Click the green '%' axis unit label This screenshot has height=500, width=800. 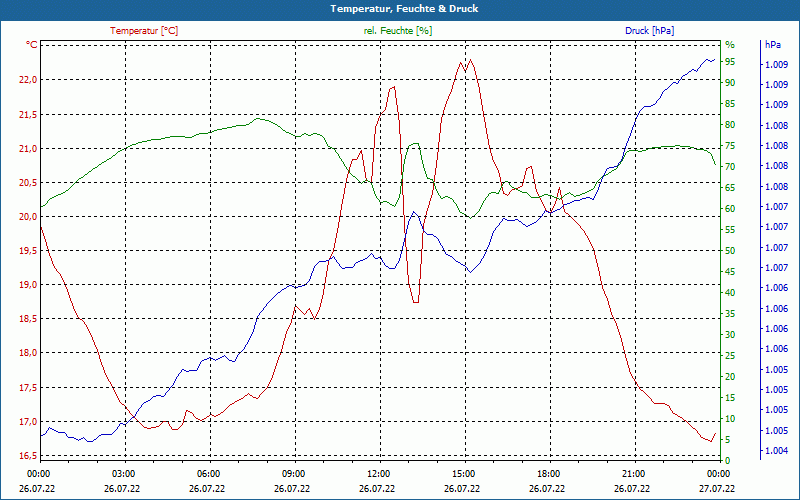click(x=730, y=45)
